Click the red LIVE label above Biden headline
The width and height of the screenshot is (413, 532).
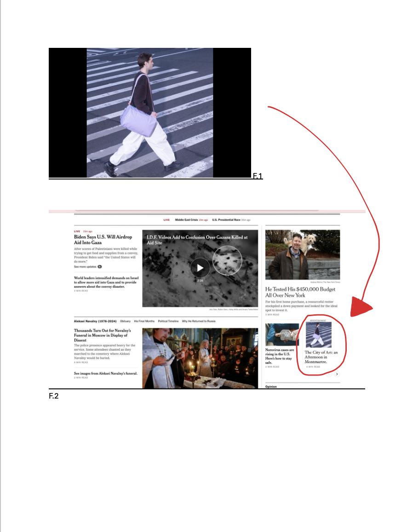click(x=77, y=231)
